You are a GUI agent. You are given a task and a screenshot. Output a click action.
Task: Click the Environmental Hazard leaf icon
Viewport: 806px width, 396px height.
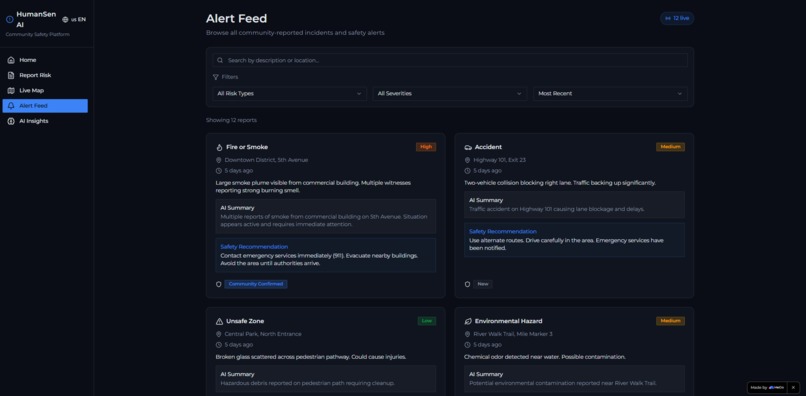click(468, 321)
